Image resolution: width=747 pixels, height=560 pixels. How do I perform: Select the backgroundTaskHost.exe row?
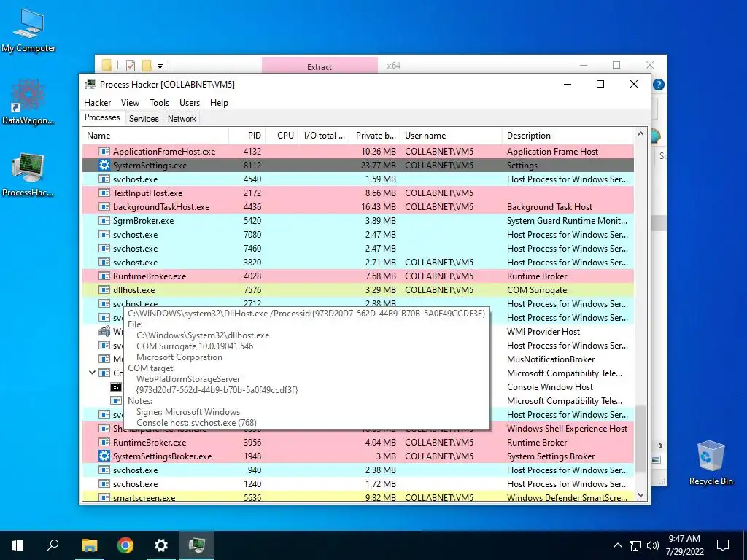(358, 206)
